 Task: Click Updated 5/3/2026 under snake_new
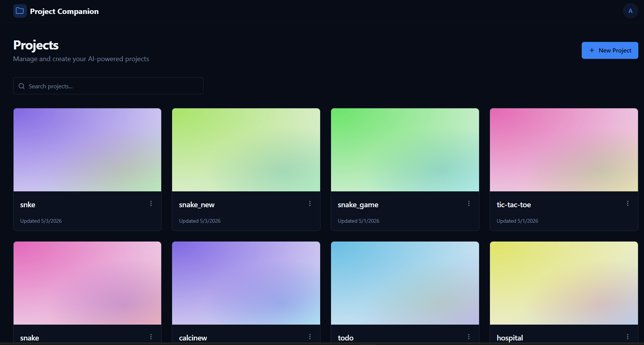click(200, 221)
